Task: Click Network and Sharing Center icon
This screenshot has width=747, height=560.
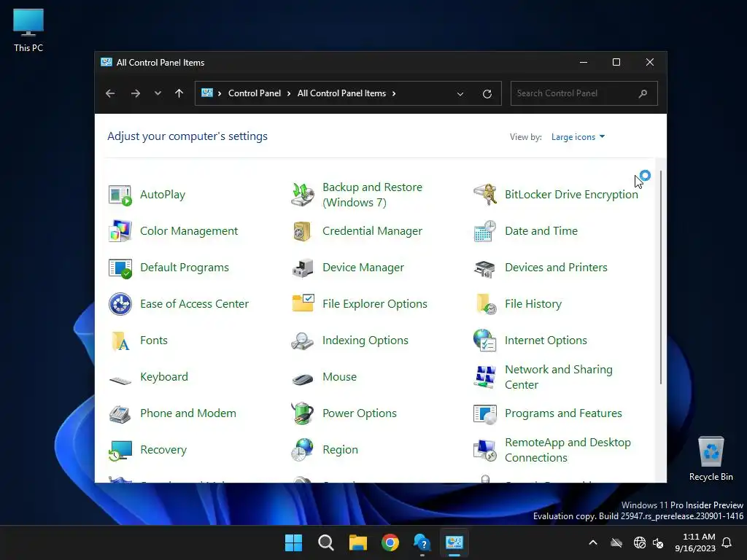Action: 485,377
